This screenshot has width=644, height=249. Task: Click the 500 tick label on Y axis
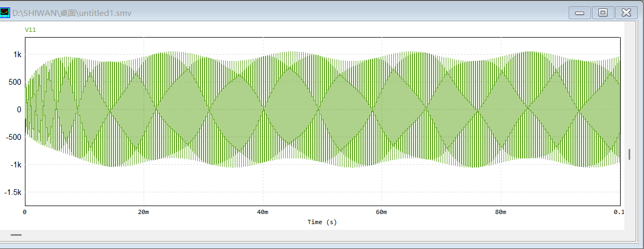(x=15, y=82)
